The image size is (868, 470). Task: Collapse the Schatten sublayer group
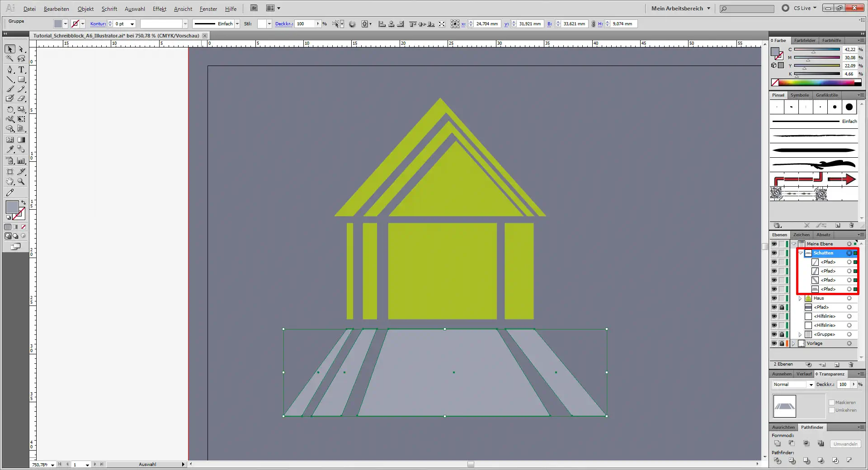801,253
